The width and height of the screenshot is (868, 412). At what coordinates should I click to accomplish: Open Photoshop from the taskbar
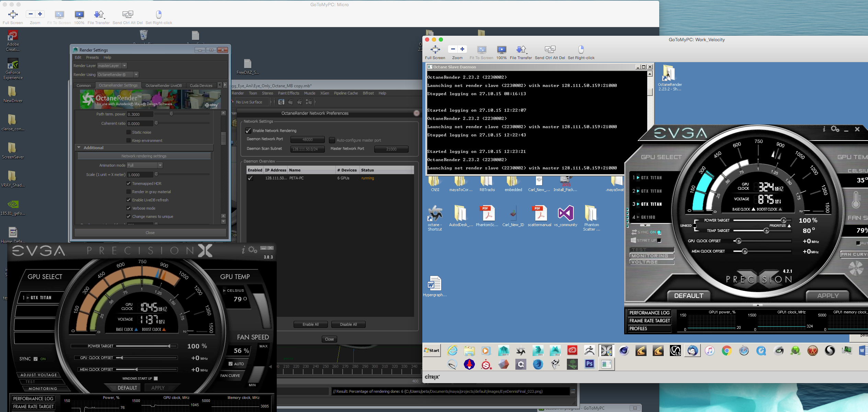pos(589,364)
